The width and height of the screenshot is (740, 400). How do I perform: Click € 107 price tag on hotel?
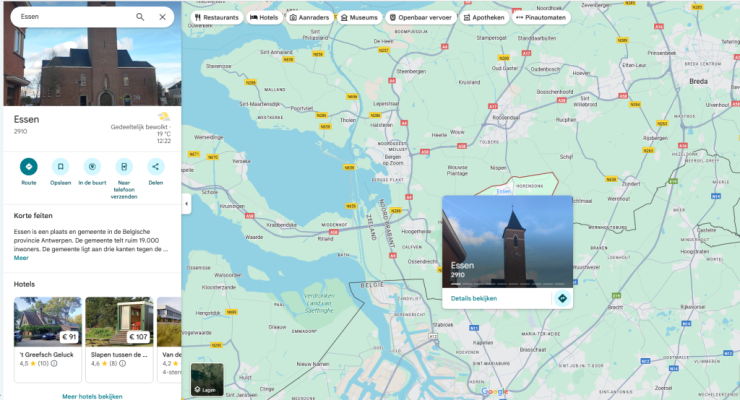click(x=138, y=337)
